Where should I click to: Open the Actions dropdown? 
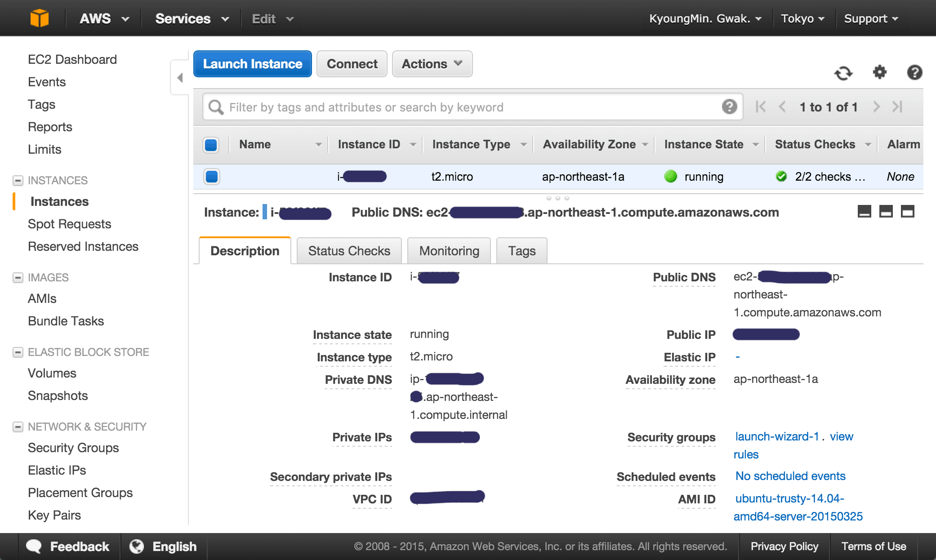[432, 64]
